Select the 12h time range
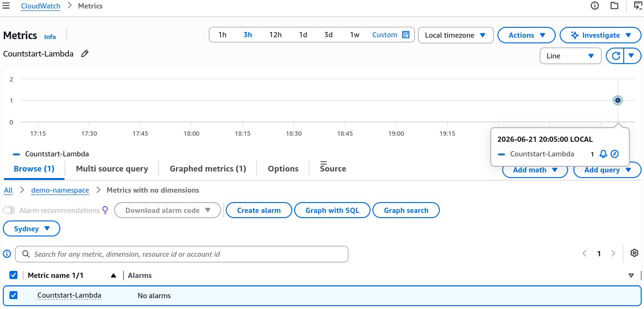644x309 pixels. pyautogui.click(x=275, y=35)
